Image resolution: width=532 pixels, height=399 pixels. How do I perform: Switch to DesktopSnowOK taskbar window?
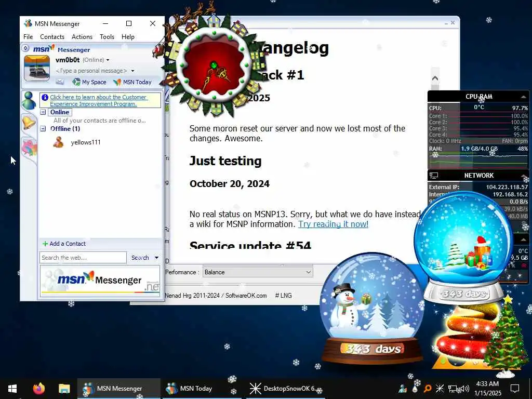tap(285, 389)
